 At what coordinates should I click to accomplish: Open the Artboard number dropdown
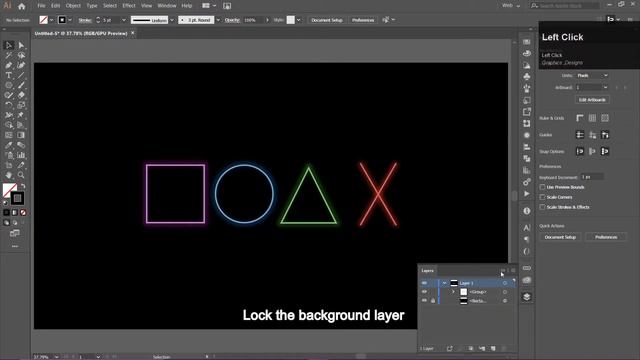pos(592,87)
